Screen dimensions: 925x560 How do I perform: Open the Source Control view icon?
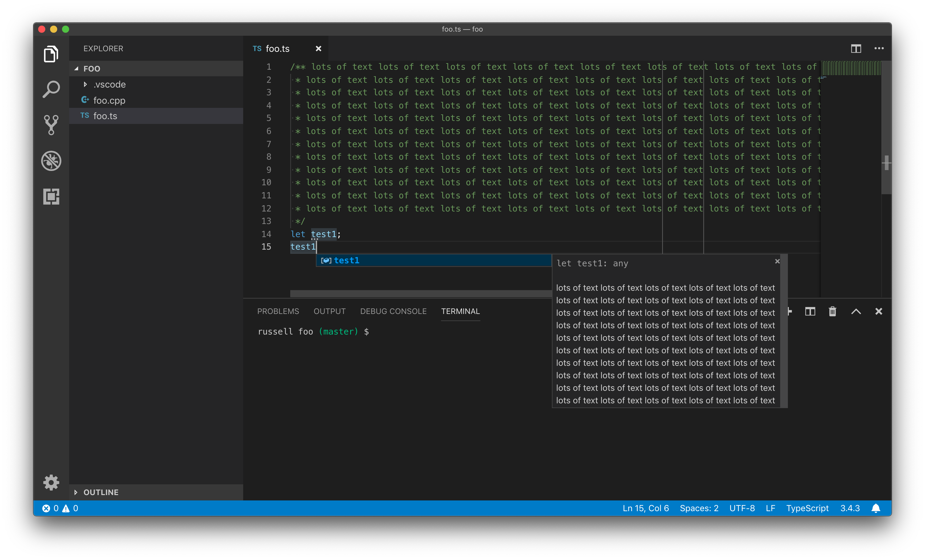[51, 125]
